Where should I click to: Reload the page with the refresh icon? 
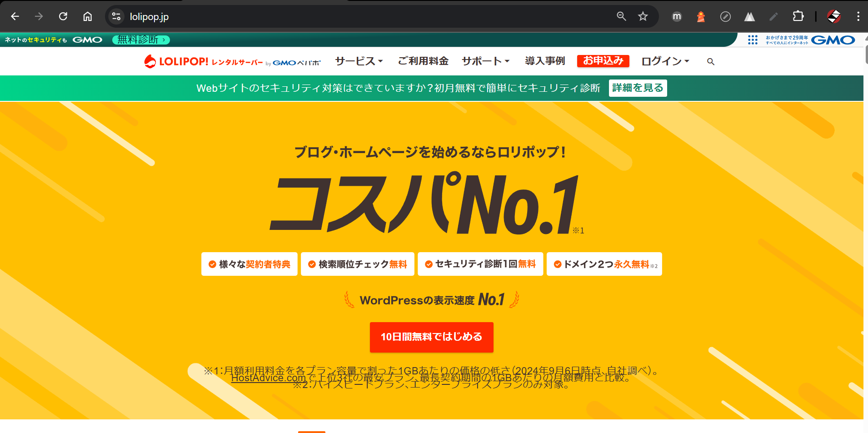(x=63, y=17)
